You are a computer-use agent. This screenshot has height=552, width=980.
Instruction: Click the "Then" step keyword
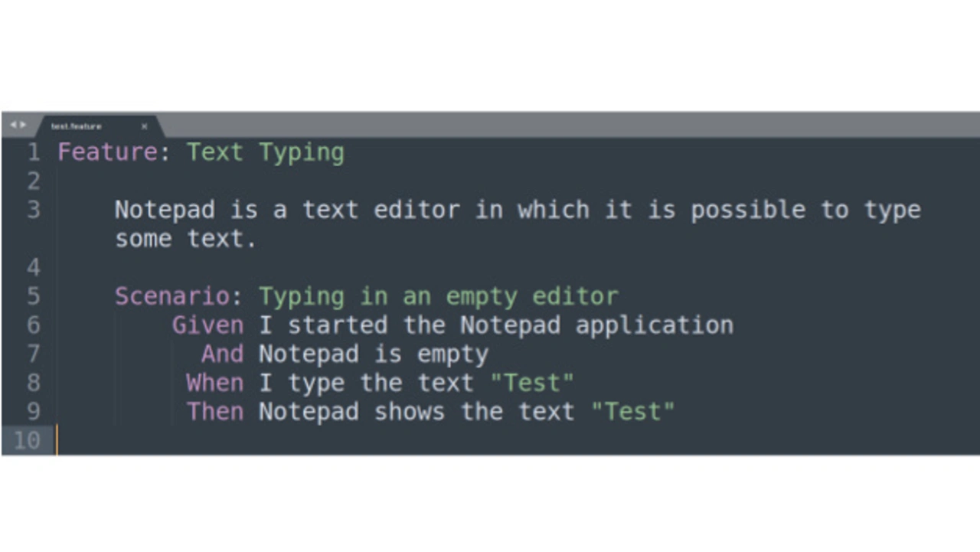click(214, 412)
